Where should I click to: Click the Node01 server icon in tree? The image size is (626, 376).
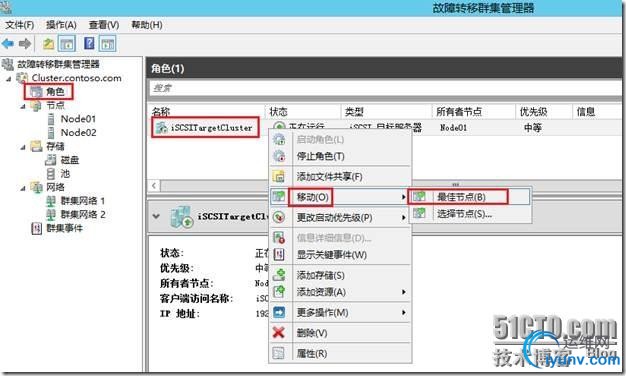click(x=51, y=119)
